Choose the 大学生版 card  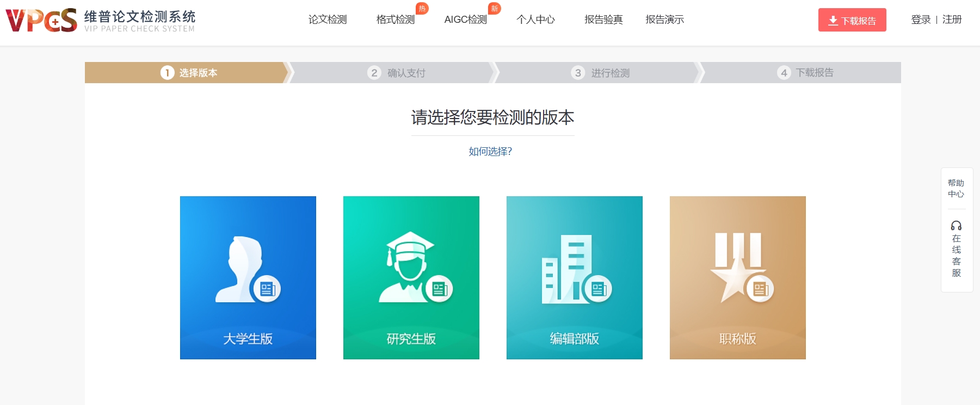(248, 278)
